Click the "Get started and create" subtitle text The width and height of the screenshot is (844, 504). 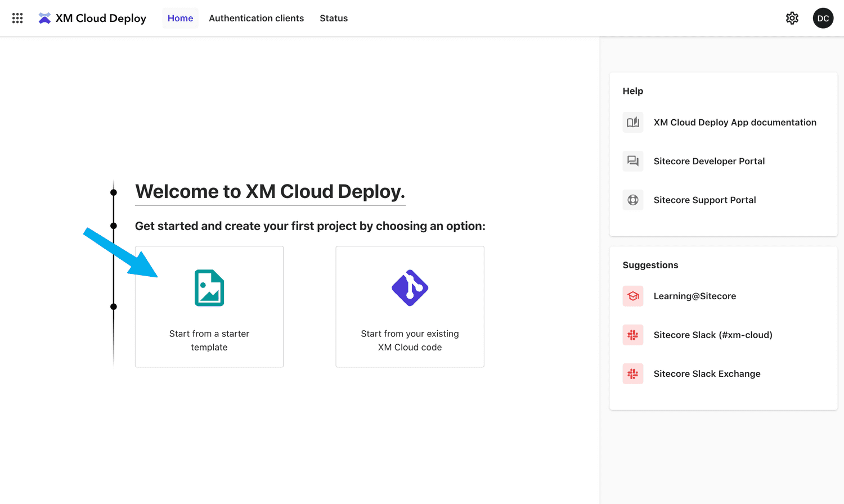click(310, 226)
